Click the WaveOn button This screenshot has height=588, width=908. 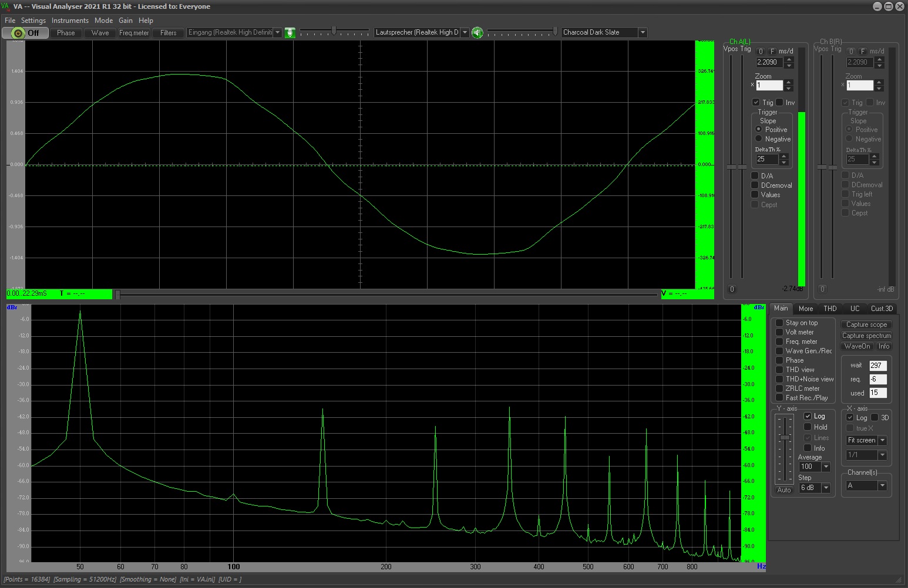[857, 346]
